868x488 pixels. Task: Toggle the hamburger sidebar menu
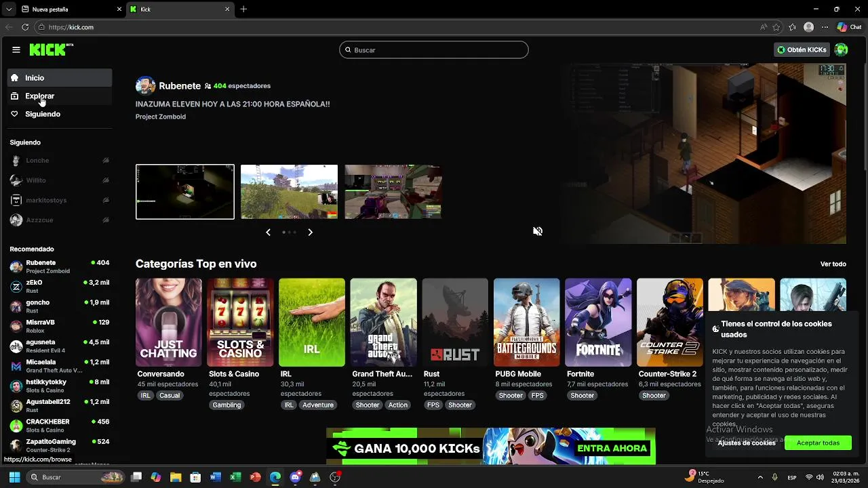(x=16, y=49)
